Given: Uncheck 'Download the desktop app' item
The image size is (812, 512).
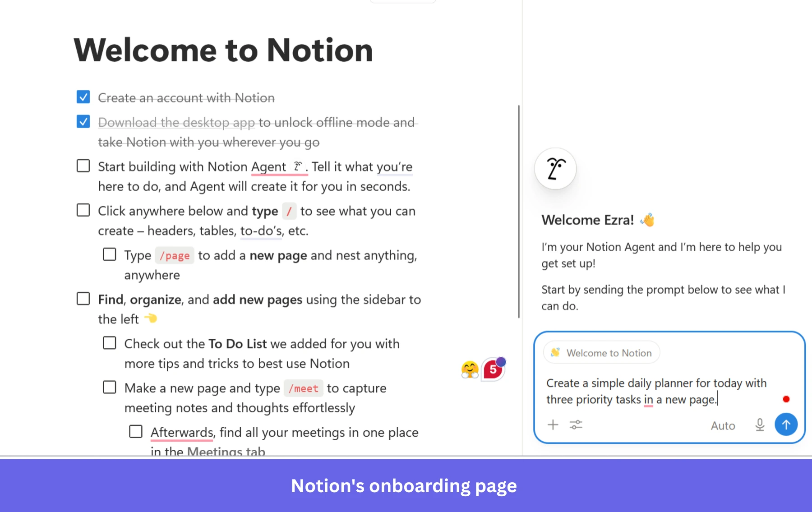Looking at the screenshot, I should pyautogui.click(x=83, y=122).
